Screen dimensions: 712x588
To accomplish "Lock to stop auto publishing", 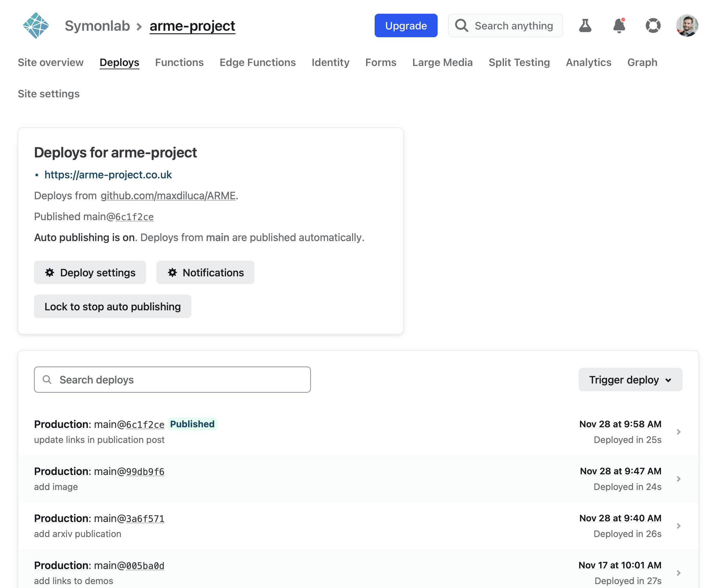I will tap(112, 306).
